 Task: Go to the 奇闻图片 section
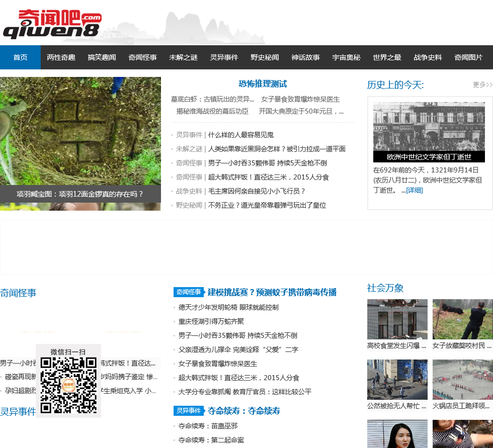pyautogui.click(x=468, y=57)
